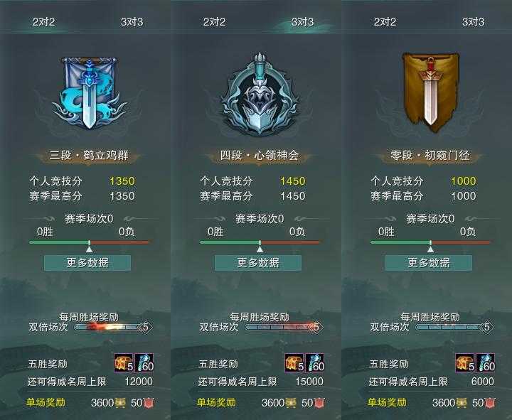Select the 2对2 tab in middle panel
The height and width of the screenshot is (420, 512).
pos(214,22)
